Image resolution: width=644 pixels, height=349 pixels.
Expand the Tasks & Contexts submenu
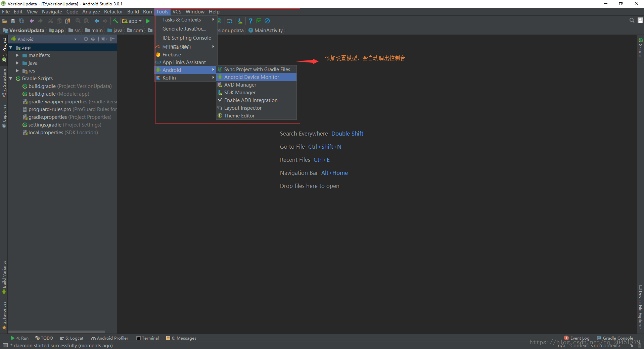click(x=186, y=20)
